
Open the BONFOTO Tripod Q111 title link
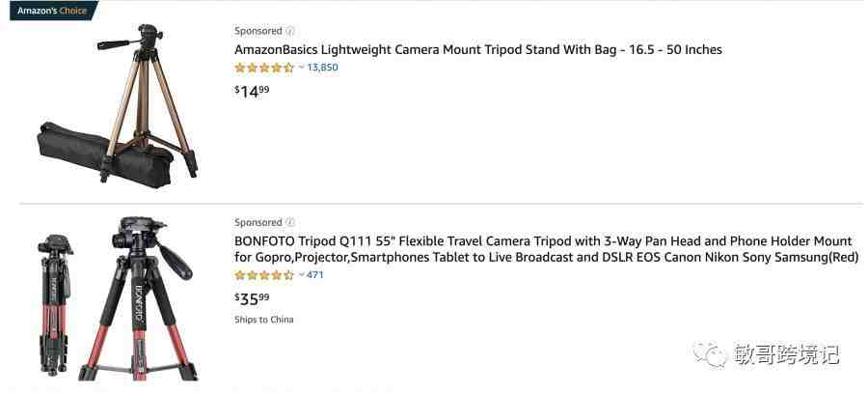547,249
